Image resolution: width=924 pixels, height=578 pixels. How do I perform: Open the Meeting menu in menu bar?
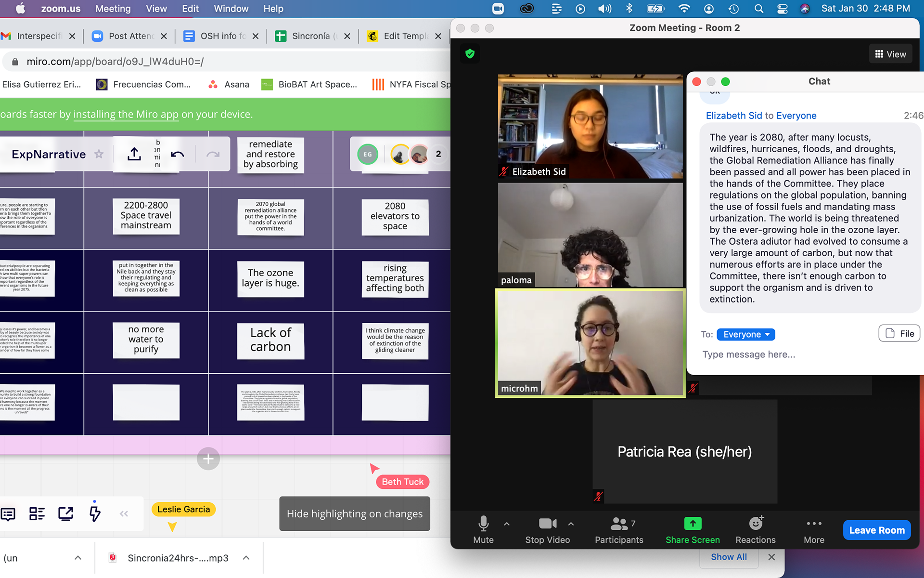click(x=113, y=9)
